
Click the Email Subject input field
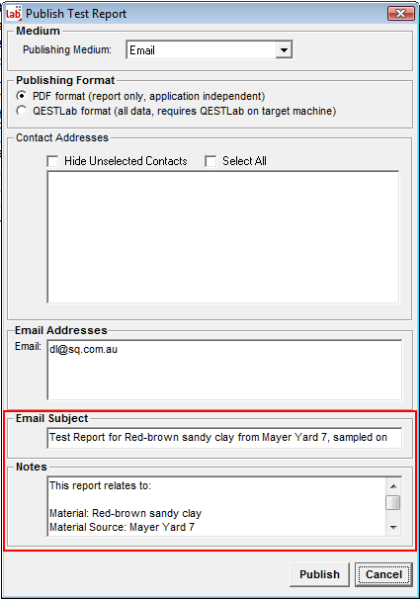tap(225, 438)
